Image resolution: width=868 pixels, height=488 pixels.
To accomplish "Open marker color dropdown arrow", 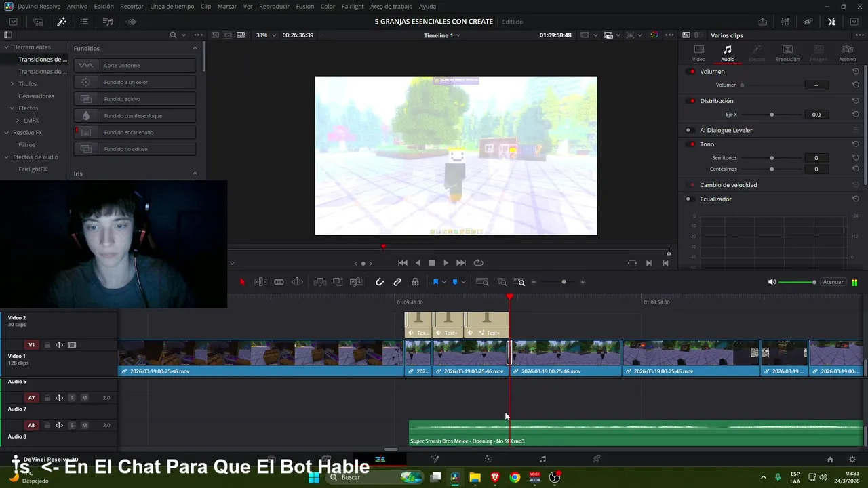I will (464, 282).
